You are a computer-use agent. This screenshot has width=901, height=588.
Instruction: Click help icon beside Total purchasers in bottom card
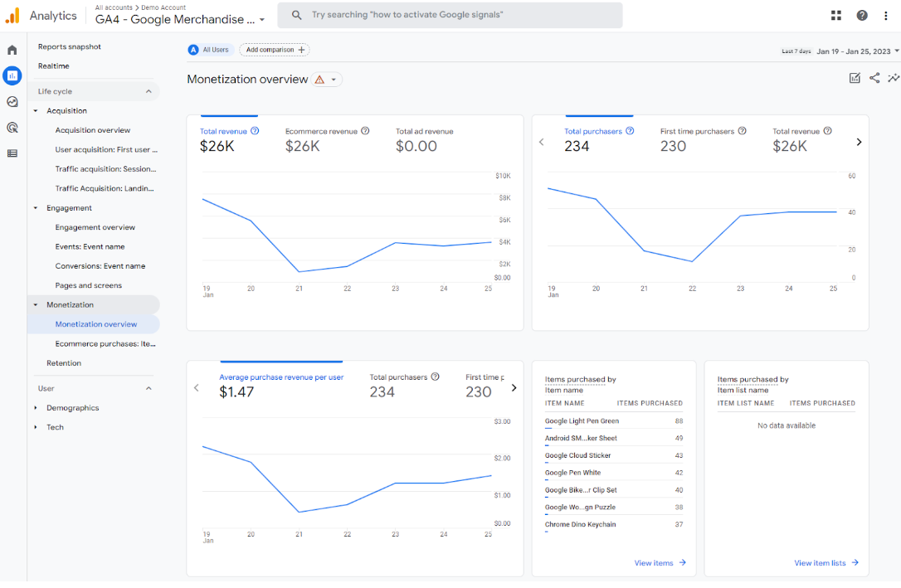[x=435, y=377]
